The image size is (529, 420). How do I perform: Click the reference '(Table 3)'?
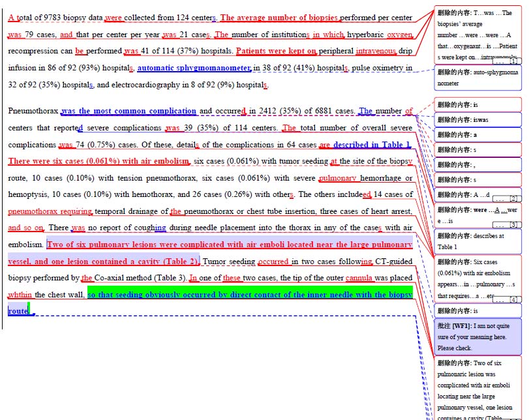(170, 278)
